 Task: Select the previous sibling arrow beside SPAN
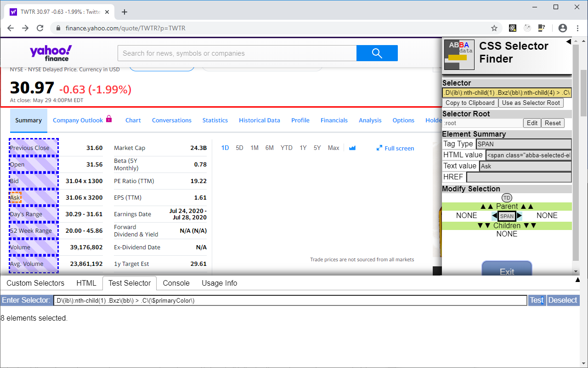pyautogui.click(x=494, y=216)
